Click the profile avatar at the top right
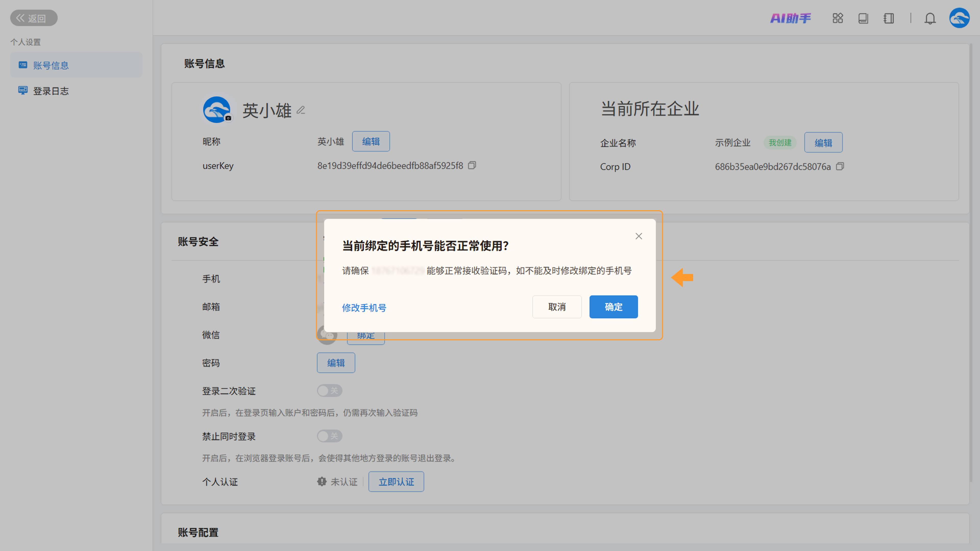 coord(959,18)
